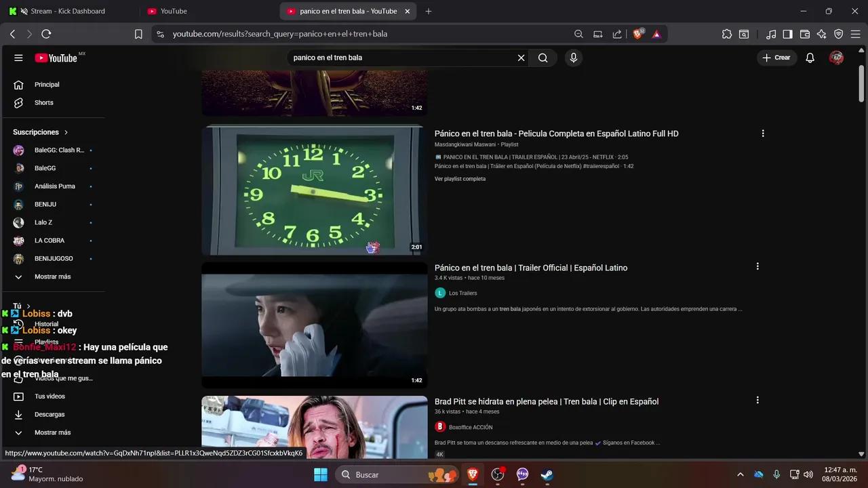Open the options menu for the Brad Pitt clip

[x=757, y=401]
